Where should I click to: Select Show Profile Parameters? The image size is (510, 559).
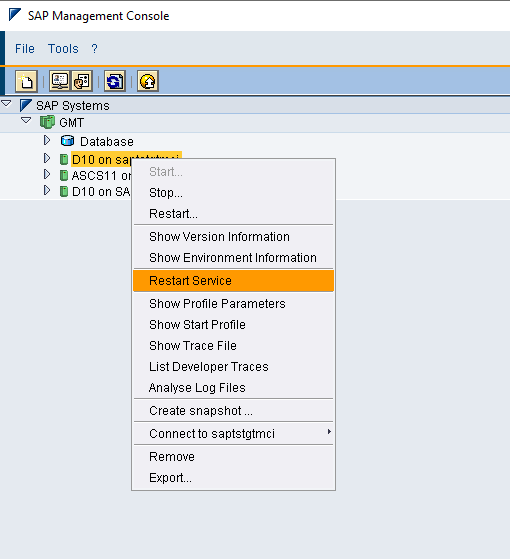coord(233,304)
